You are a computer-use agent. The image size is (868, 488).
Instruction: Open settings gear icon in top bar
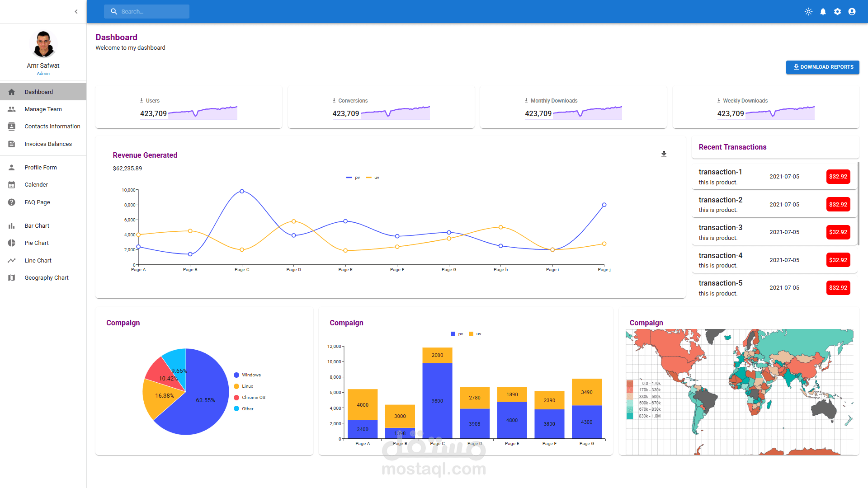837,12
